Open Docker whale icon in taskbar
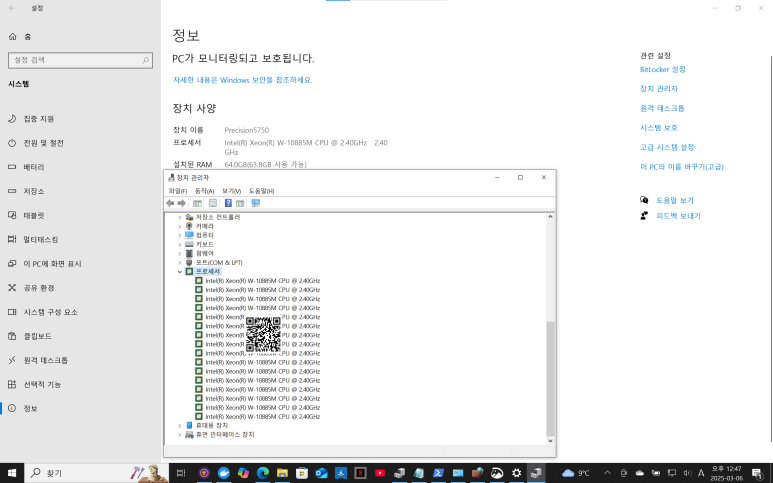This screenshot has height=483, width=773. coord(224,473)
